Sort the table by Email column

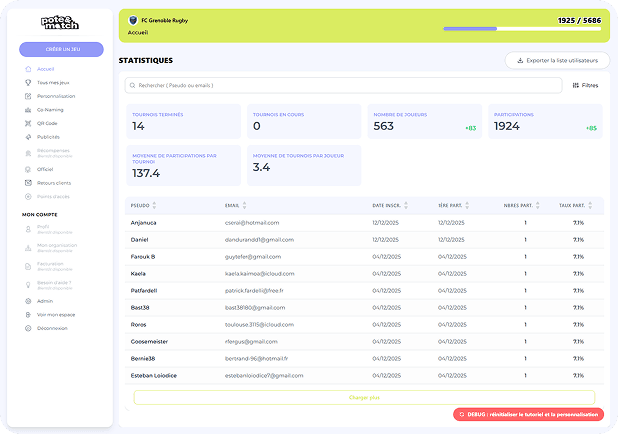[244, 205]
